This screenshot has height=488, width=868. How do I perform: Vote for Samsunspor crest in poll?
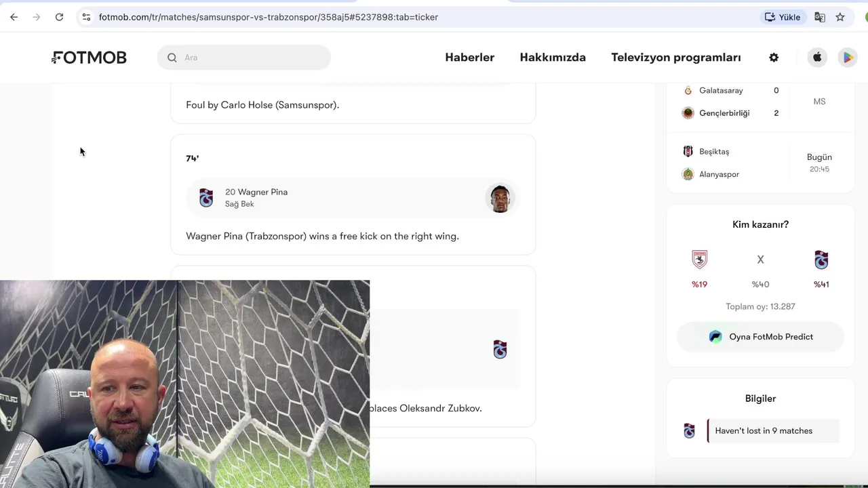click(699, 260)
